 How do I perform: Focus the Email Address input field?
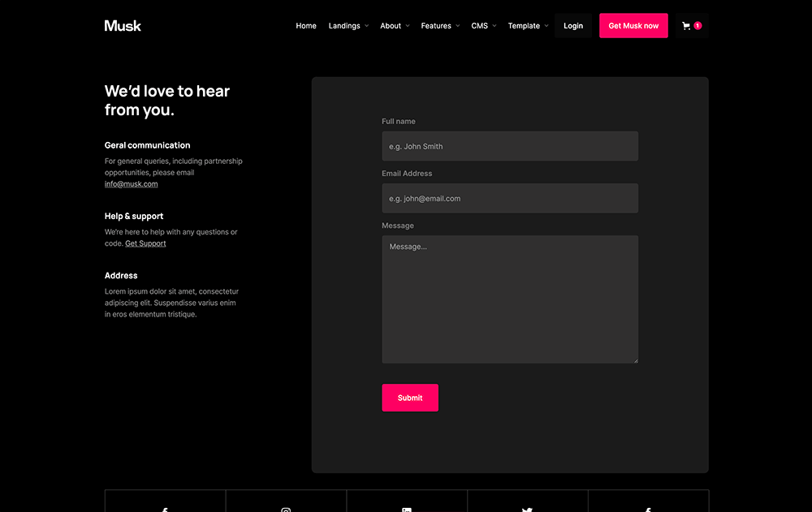point(510,198)
